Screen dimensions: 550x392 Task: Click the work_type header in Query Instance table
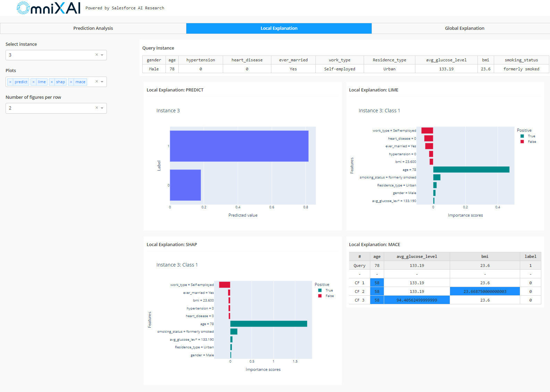coord(340,60)
